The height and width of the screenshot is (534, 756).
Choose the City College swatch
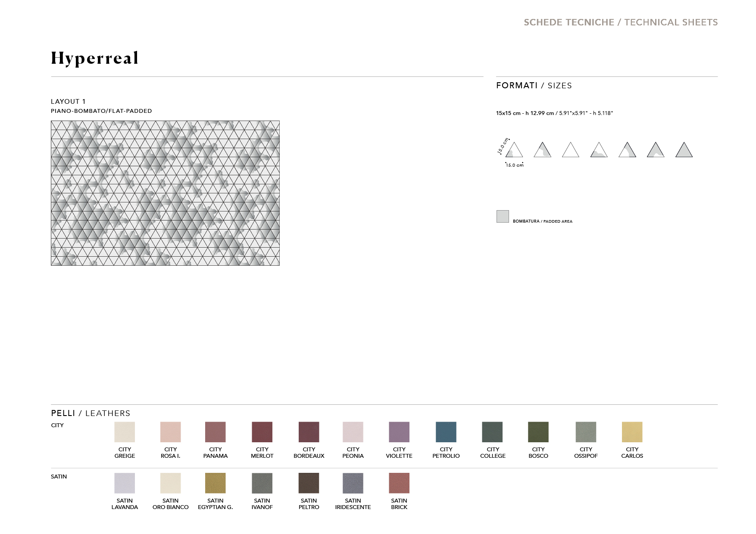tap(492, 432)
